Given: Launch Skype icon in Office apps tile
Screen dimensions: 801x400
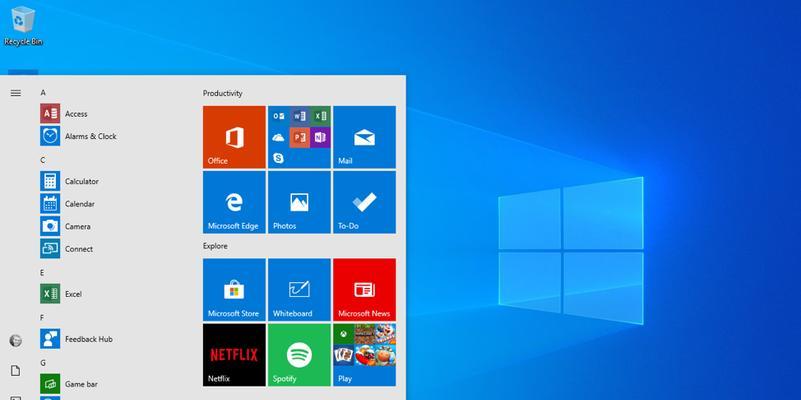Looking at the screenshot, I should point(278,158).
